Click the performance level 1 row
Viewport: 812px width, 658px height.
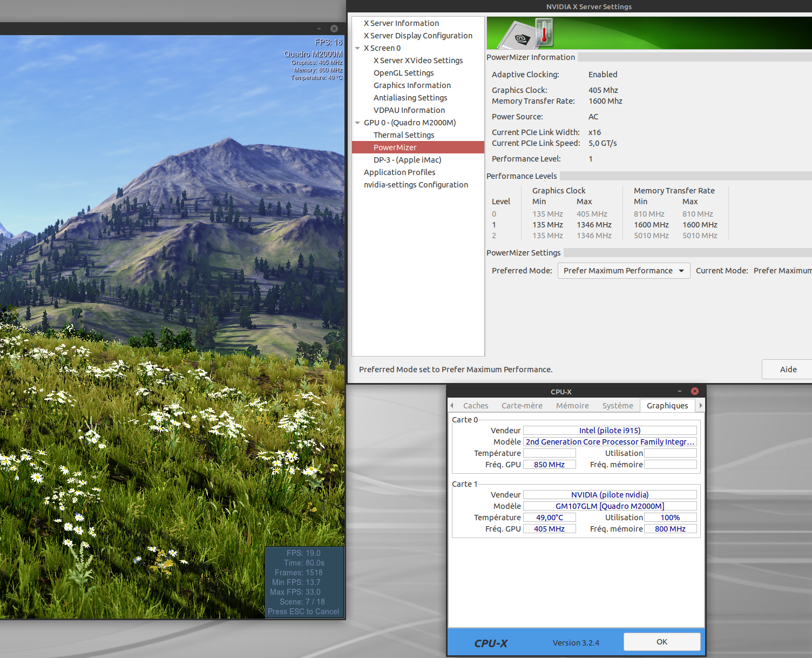[x=605, y=225]
